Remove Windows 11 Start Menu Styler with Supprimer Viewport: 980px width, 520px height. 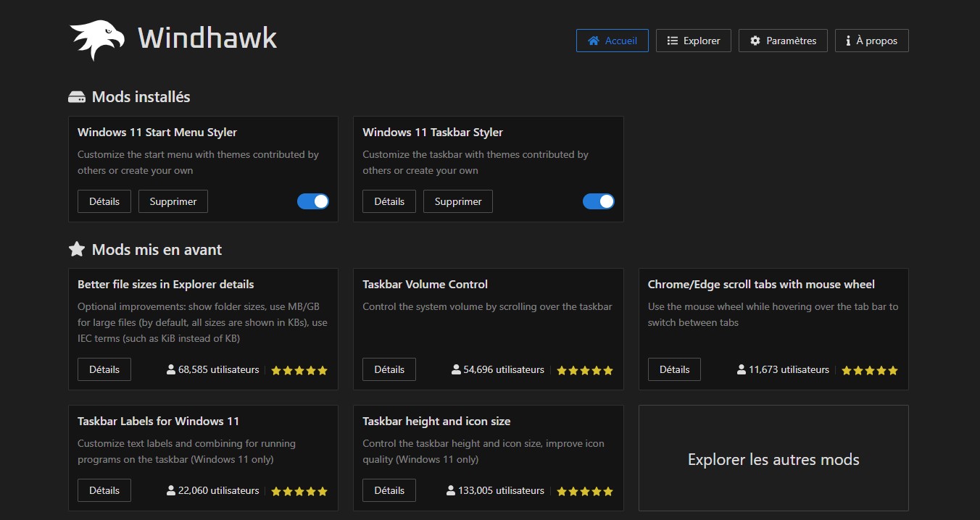tap(173, 201)
